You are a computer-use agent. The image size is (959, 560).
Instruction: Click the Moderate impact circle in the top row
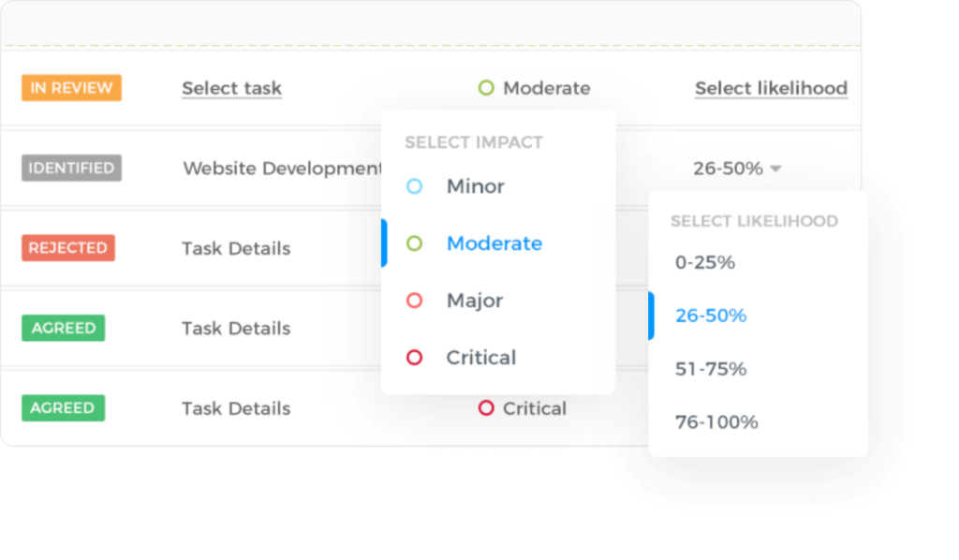tap(486, 87)
